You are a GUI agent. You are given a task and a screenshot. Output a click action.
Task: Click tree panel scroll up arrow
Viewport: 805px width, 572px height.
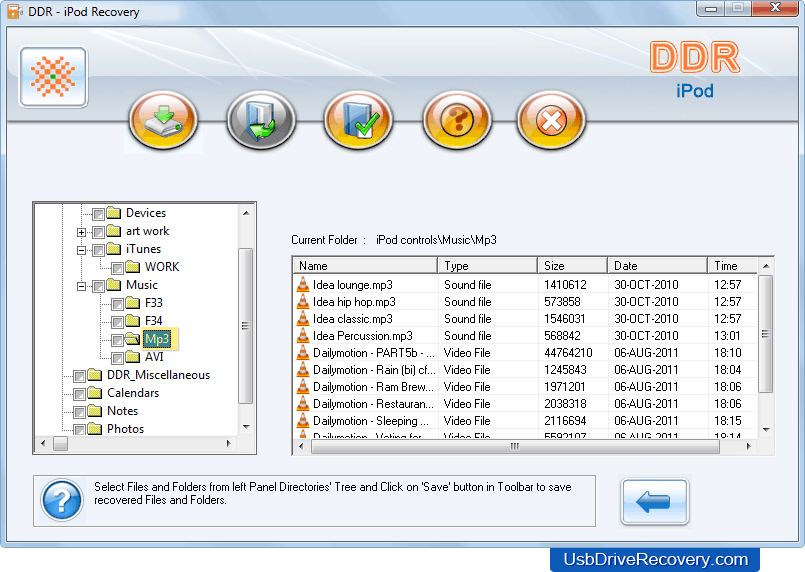[x=246, y=213]
